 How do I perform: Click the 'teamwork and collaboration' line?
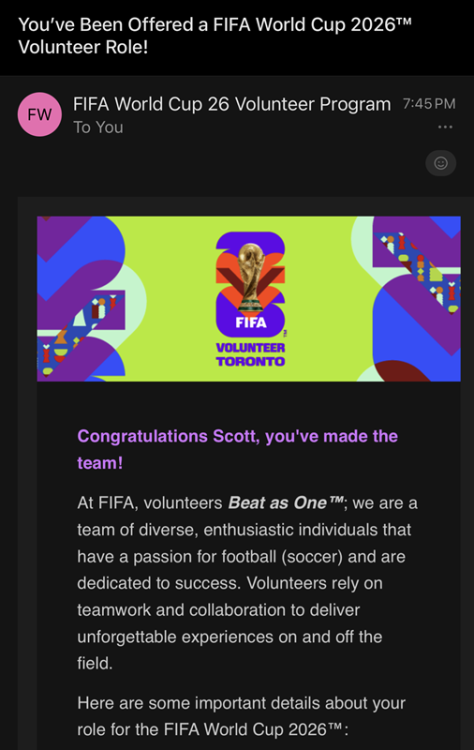tap(219, 610)
